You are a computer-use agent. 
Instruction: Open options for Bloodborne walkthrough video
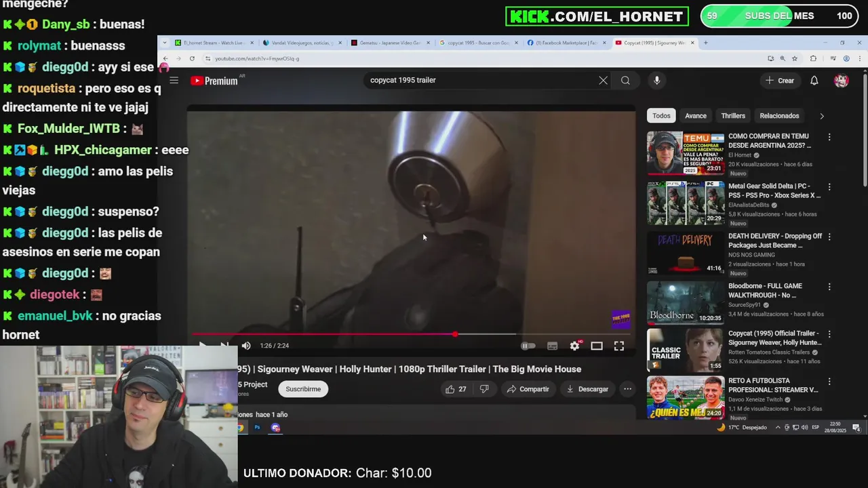point(829,287)
